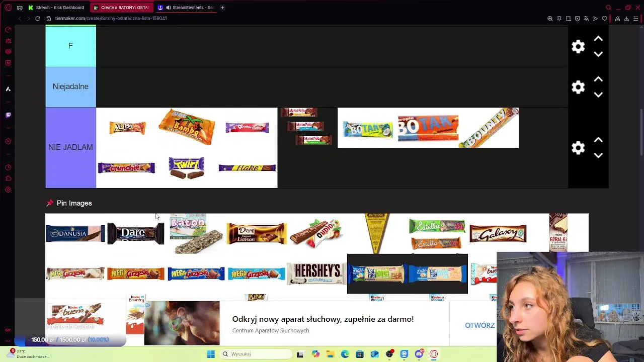Open Microsoft Store from taskbar
The image size is (644, 362).
pos(359,354)
